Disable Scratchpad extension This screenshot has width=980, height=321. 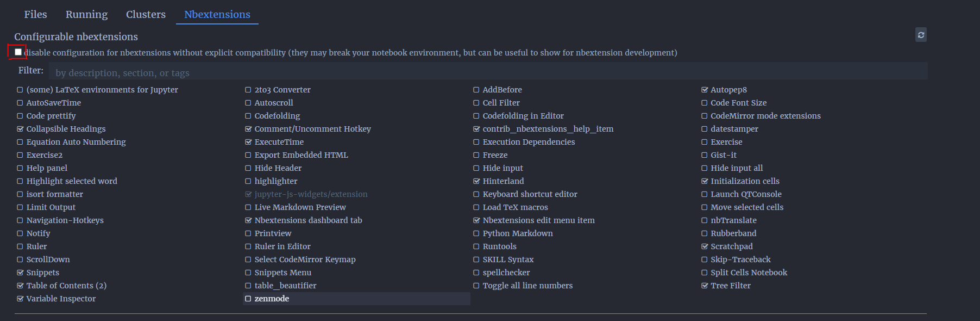(705, 246)
